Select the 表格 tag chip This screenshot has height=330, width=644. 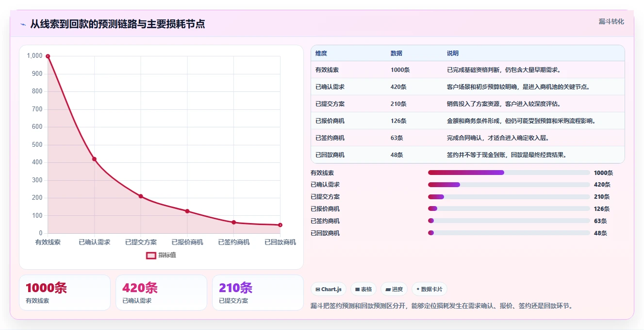[x=363, y=289]
